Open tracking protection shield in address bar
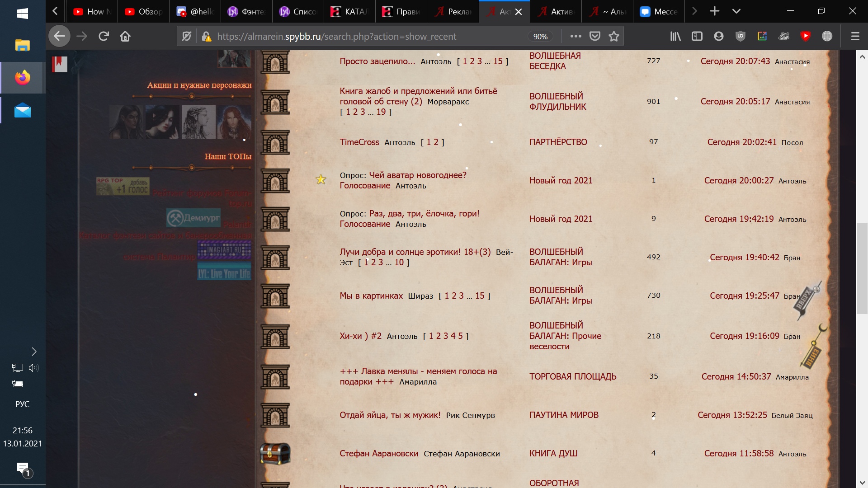 [x=186, y=36]
